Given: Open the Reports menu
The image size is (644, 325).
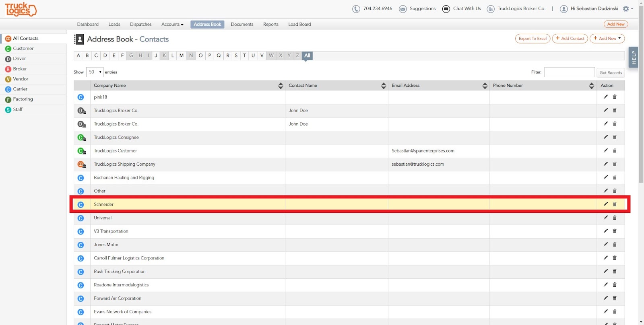Looking at the screenshot, I should (271, 25).
